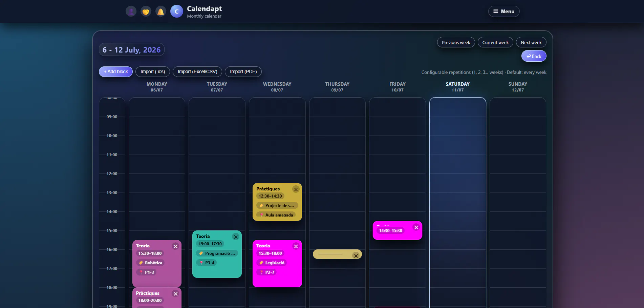Click the Legislació subject tag
This screenshot has height=308, width=644.
point(272,263)
